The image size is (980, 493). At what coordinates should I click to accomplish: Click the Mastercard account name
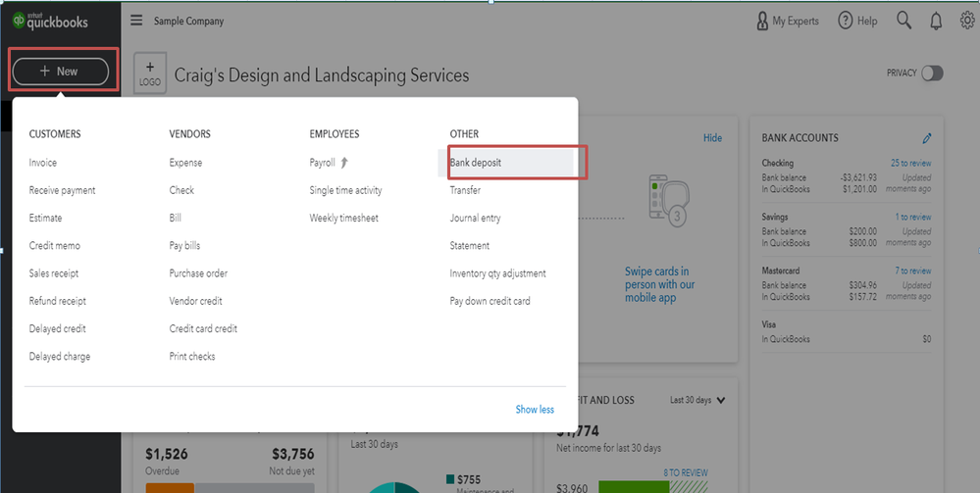coord(781,271)
